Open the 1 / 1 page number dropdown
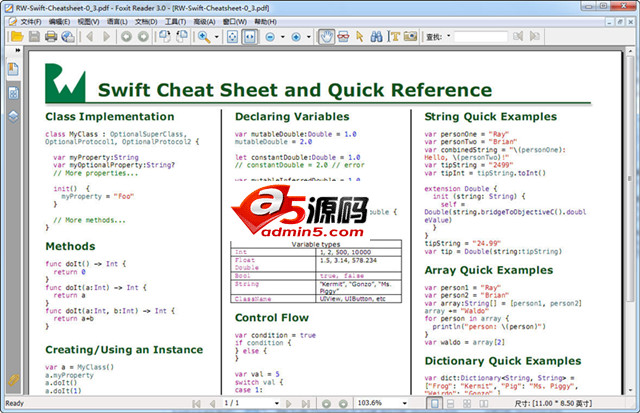This screenshot has height=413, width=640. pos(276,403)
